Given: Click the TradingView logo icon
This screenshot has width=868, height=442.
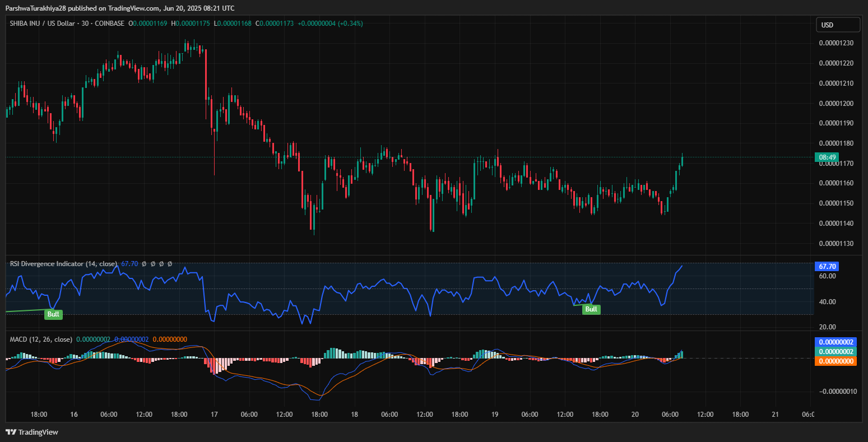Looking at the screenshot, I should click(x=11, y=432).
